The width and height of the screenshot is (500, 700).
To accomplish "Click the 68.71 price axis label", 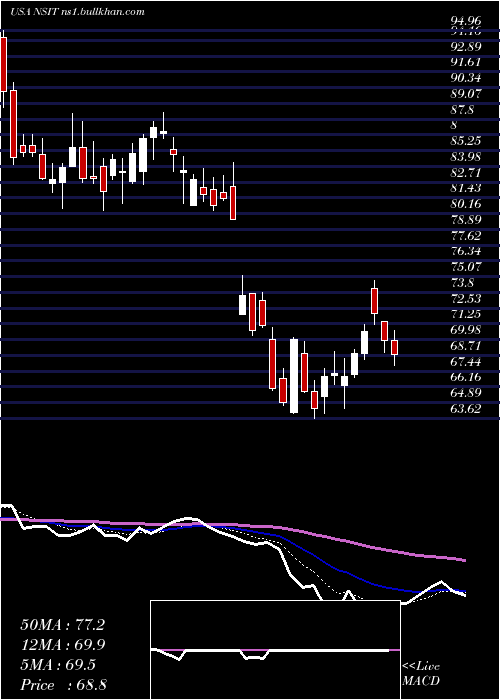I will click(466, 346).
